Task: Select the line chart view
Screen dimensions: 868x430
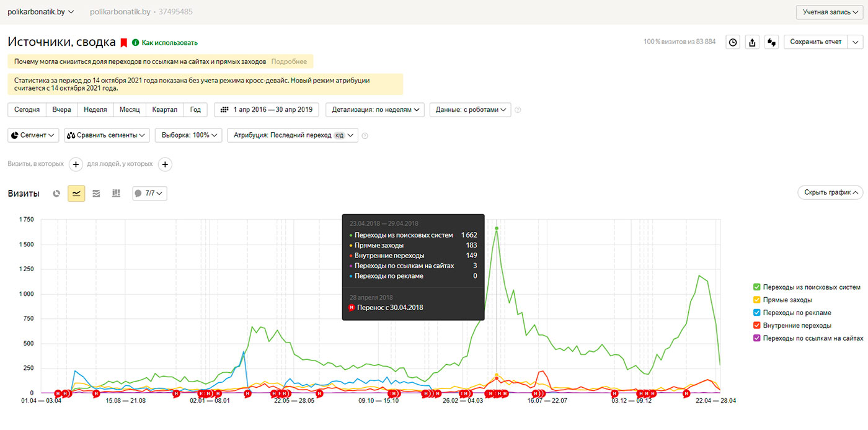Action: point(76,194)
